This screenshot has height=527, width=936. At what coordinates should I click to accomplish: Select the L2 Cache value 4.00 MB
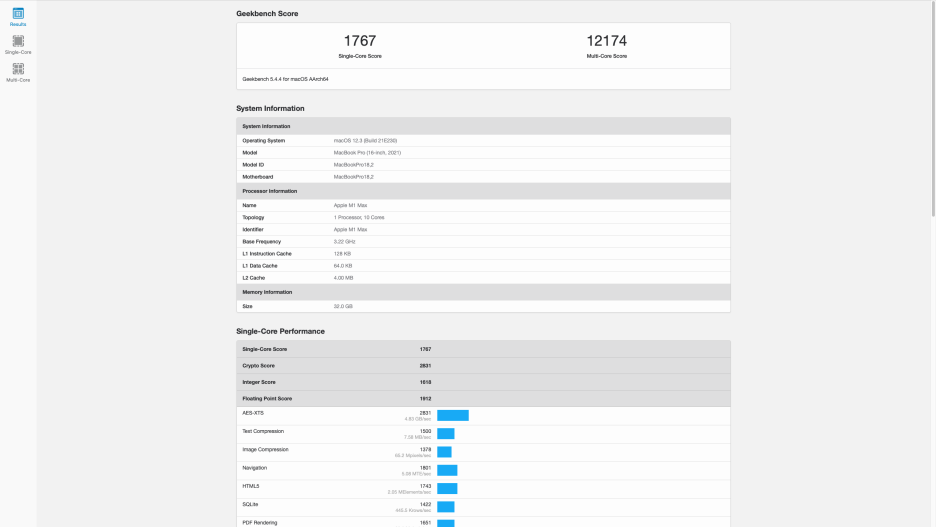343,278
